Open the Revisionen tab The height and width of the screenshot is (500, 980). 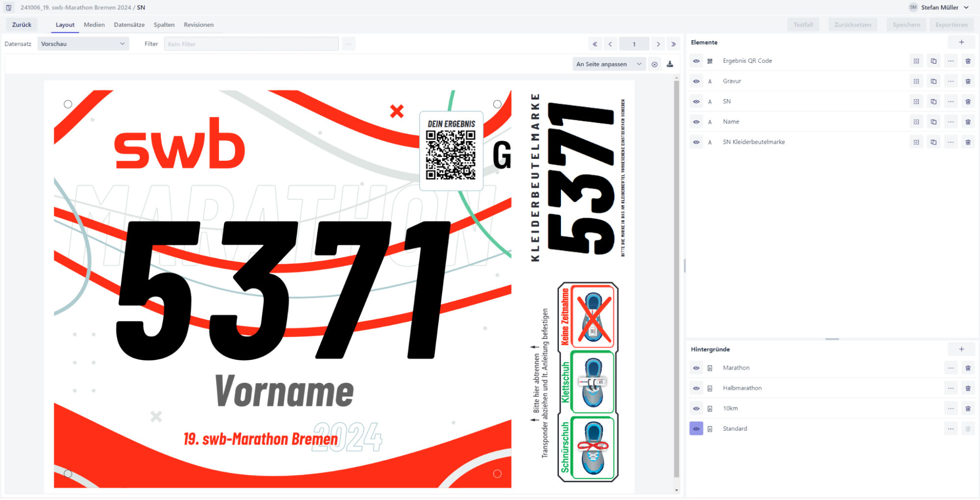199,25
